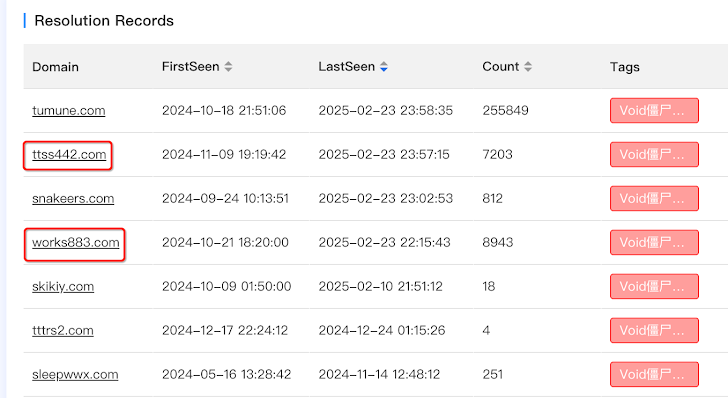Click the Void tag in tumune.com row
The width and height of the screenshot is (728, 398).
point(654,111)
